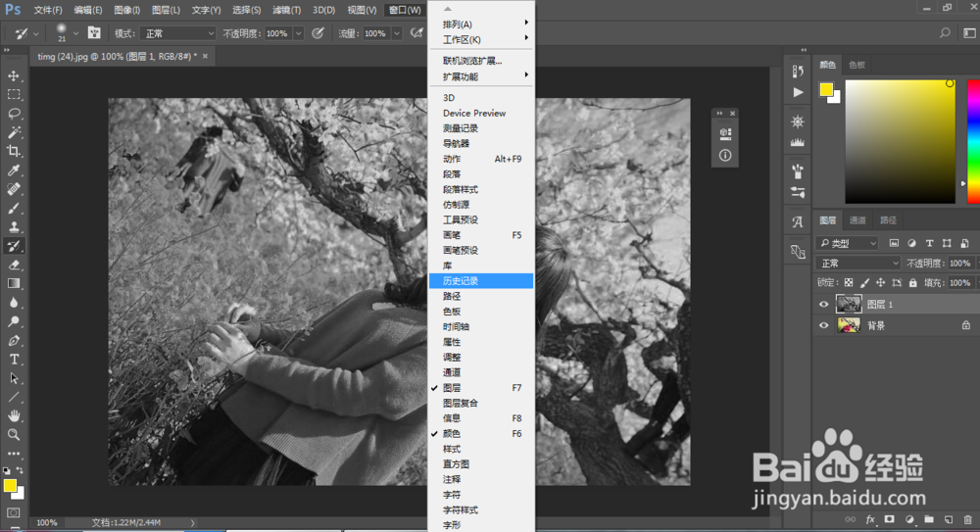The height and width of the screenshot is (532, 980).
Task: Toggle lock position icon
Action: coord(881,283)
